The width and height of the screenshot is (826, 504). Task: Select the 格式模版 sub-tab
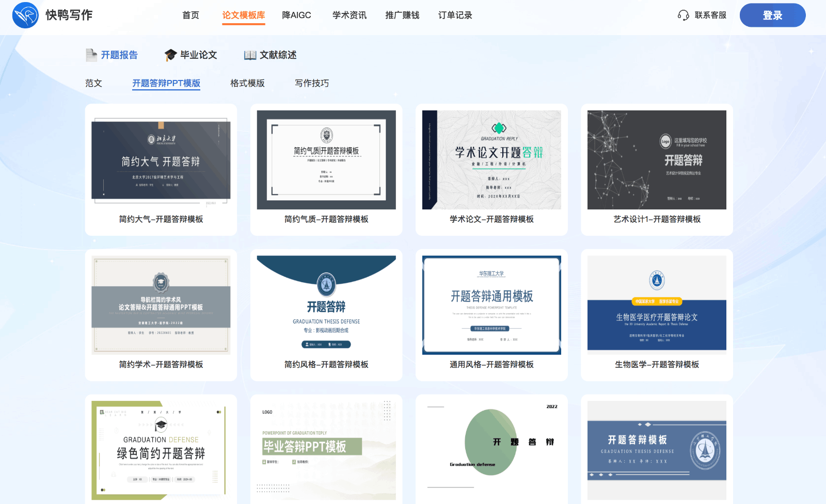(x=247, y=83)
